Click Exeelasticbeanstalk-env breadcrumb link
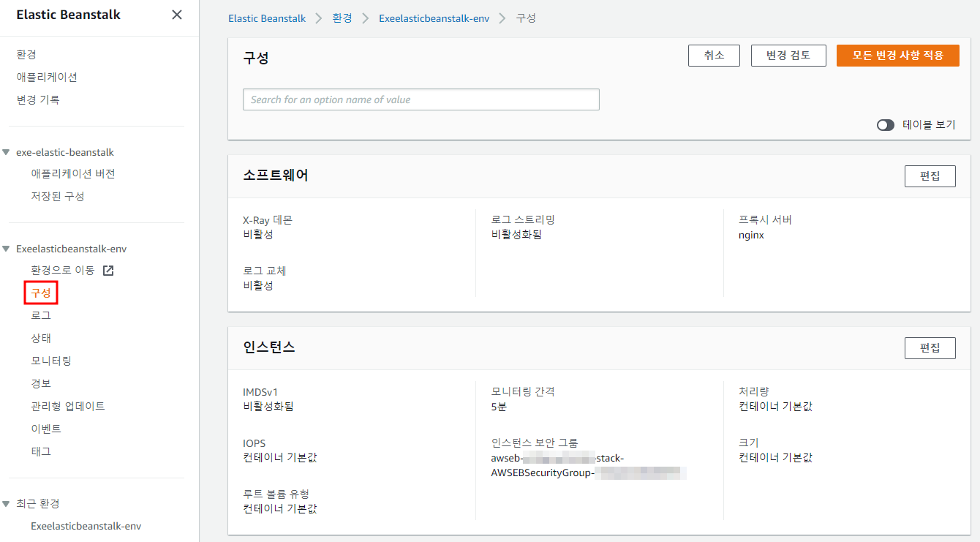This screenshot has height=542, width=980. pyautogui.click(x=434, y=18)
